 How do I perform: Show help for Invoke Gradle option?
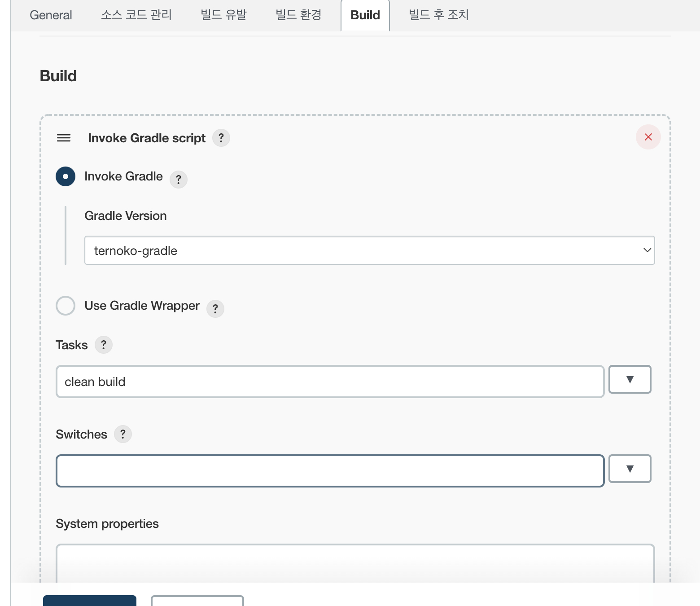point(179,180)
